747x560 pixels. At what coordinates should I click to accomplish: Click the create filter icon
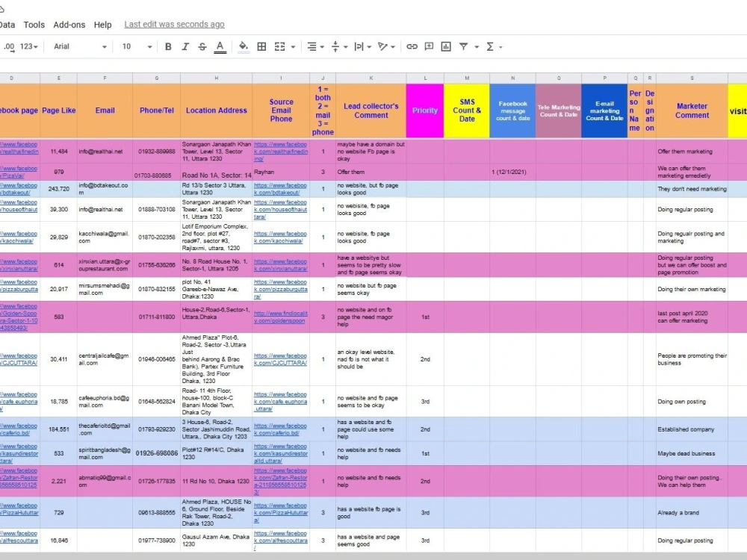coord(463,46)
